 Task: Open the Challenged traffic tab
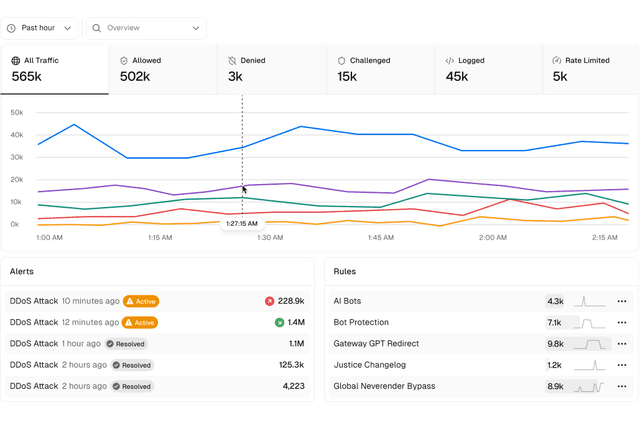point(381,69)
